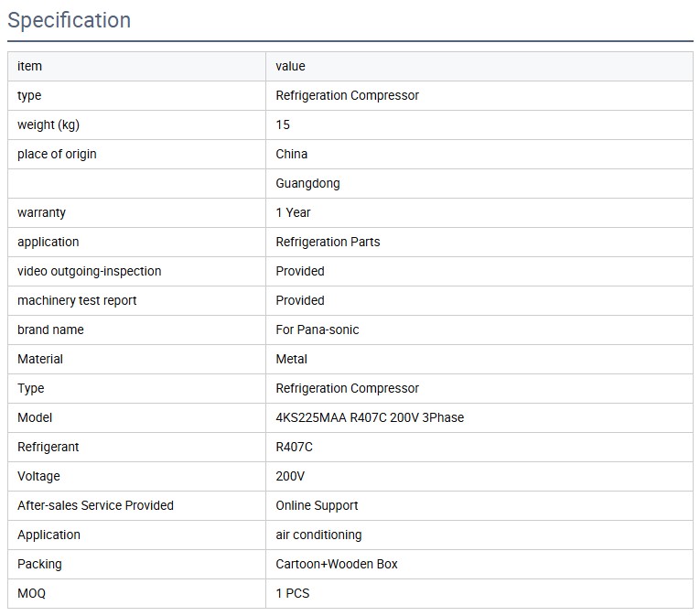
Task: Click the '1 PCS' MOQ value
Action: [293, 593]
